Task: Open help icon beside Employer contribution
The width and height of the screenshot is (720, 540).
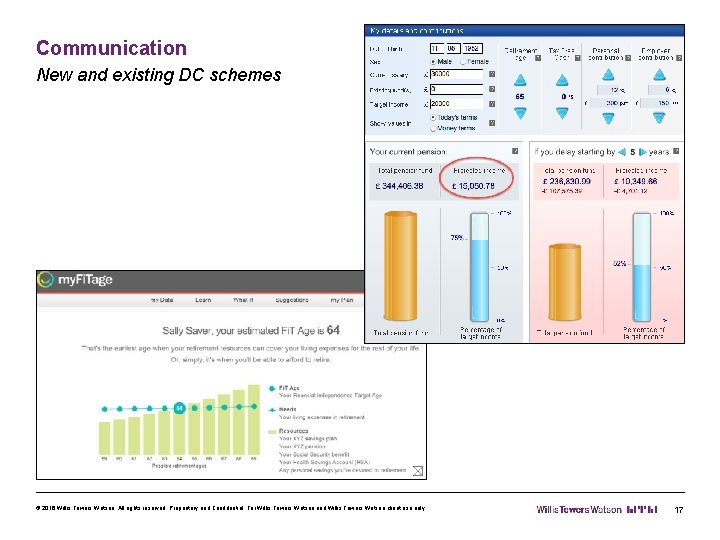Action: 679,58
